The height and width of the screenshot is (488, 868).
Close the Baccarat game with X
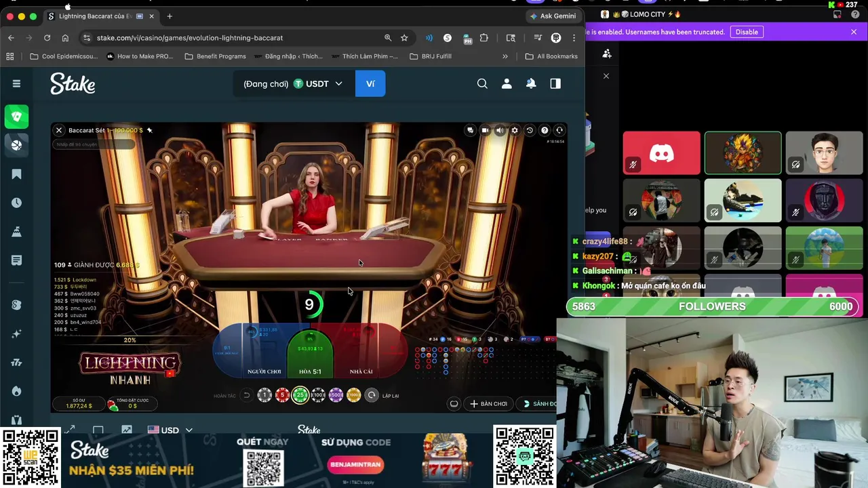[x=59, y=130]
